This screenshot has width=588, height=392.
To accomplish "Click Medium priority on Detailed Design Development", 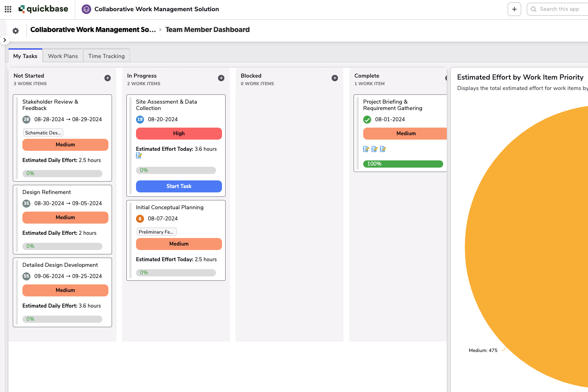I will point(65,290).
